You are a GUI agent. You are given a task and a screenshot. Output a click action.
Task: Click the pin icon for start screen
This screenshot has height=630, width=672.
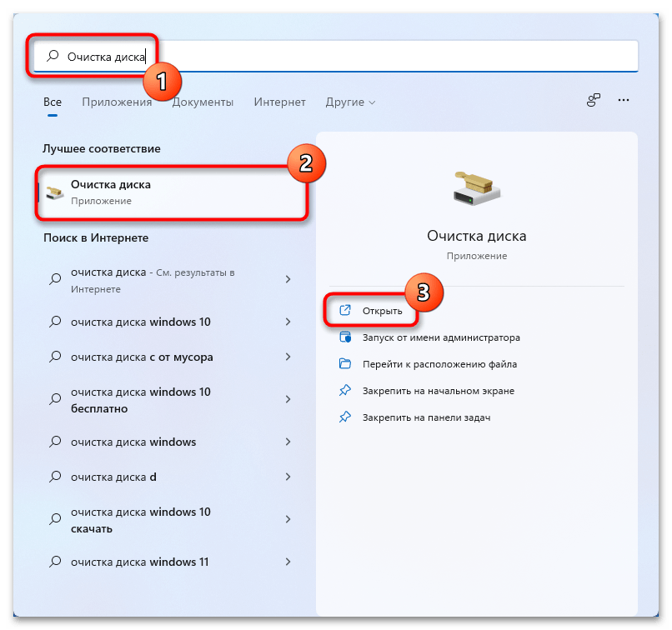coord(345,390)
